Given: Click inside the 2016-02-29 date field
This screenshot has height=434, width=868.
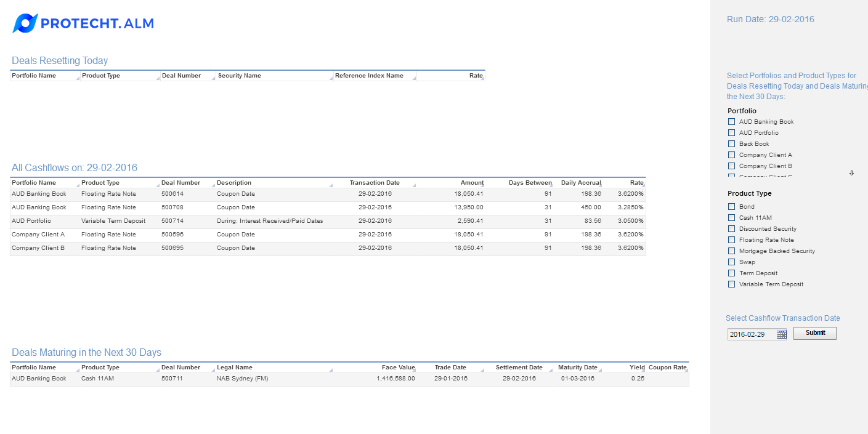Looking at the screenshot, I should pyautogui.click(x=752, y=334).
